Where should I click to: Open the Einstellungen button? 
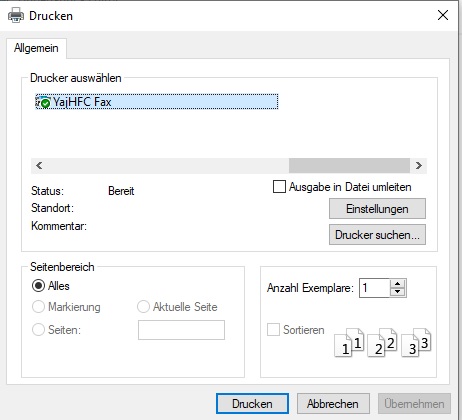click(x=377, y=209)
